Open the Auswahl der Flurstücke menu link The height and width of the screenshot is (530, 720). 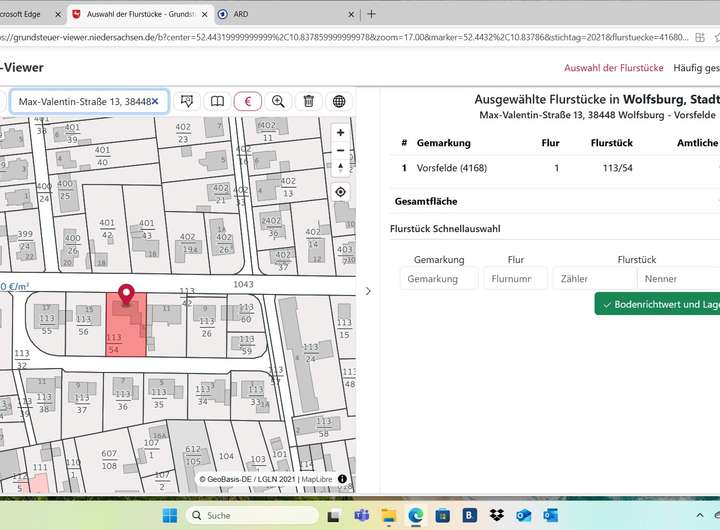(x=613, y=68)
